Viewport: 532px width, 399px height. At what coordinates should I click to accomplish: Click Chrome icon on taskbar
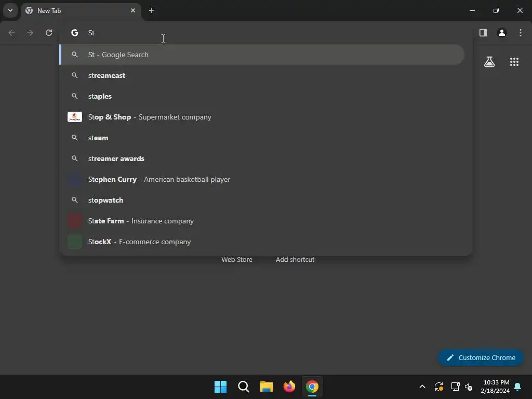pos(312,387)
